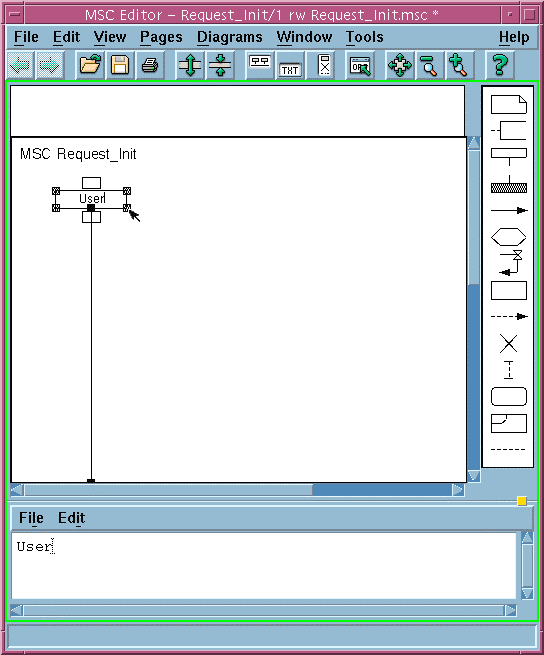Open the Organizer window icon
The height and width of the screenshot is (655, 544).
[x=361, y=65]
